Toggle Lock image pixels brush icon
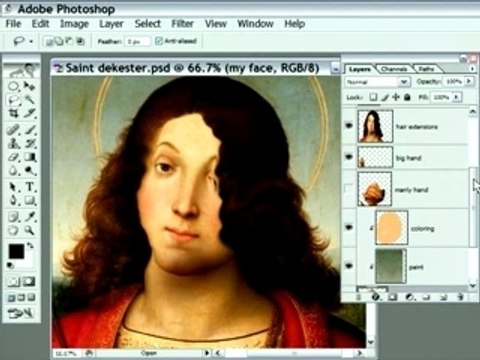480x360 pixels. 385,97
